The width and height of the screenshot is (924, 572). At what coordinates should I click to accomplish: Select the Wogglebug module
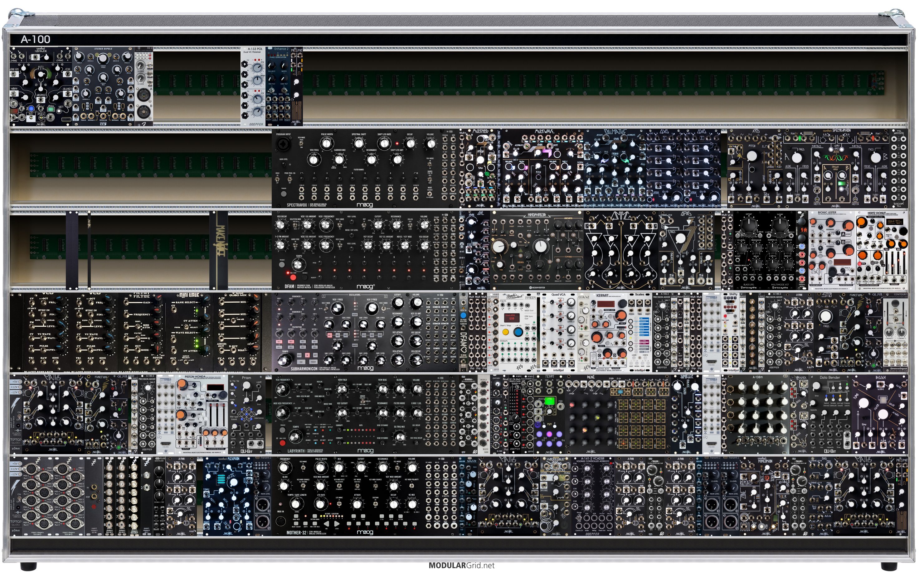(x=555, y=496)
